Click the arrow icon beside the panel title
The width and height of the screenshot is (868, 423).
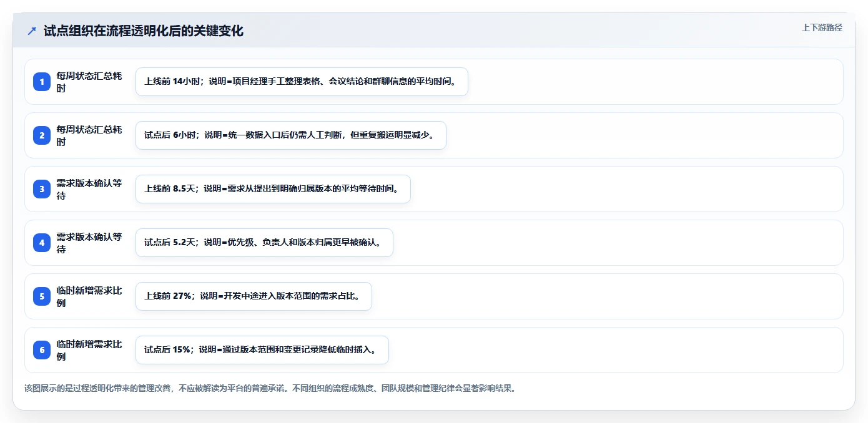(32, 31)
